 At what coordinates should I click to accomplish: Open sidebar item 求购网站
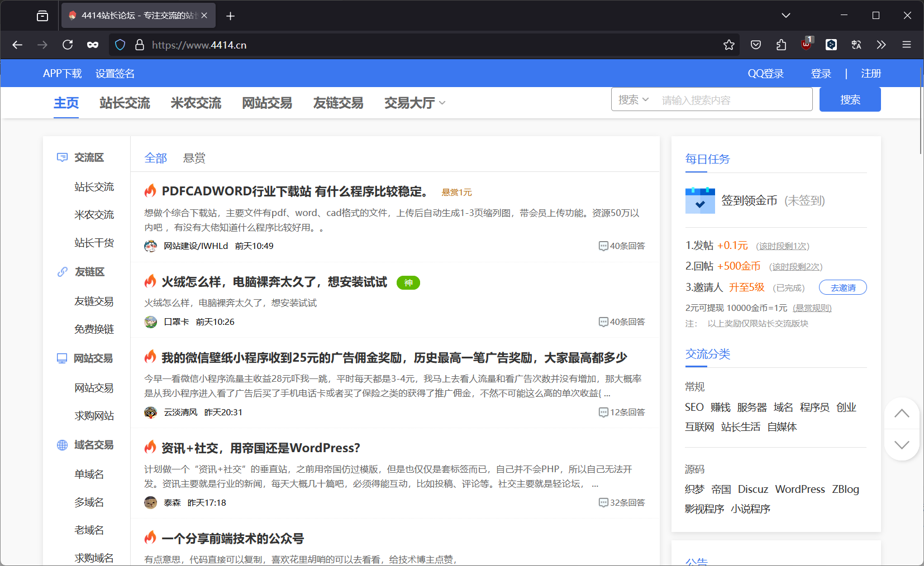tap(94, 416)
